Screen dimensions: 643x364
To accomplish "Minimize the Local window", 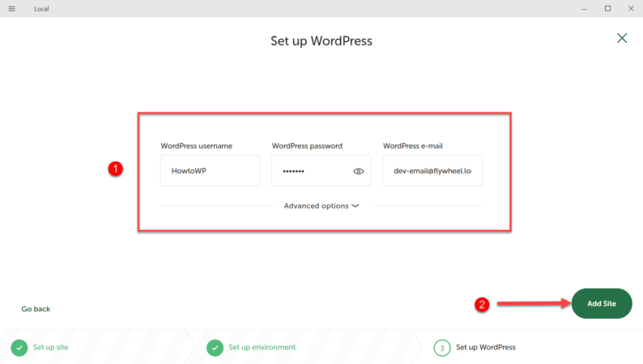I will 584,9.
